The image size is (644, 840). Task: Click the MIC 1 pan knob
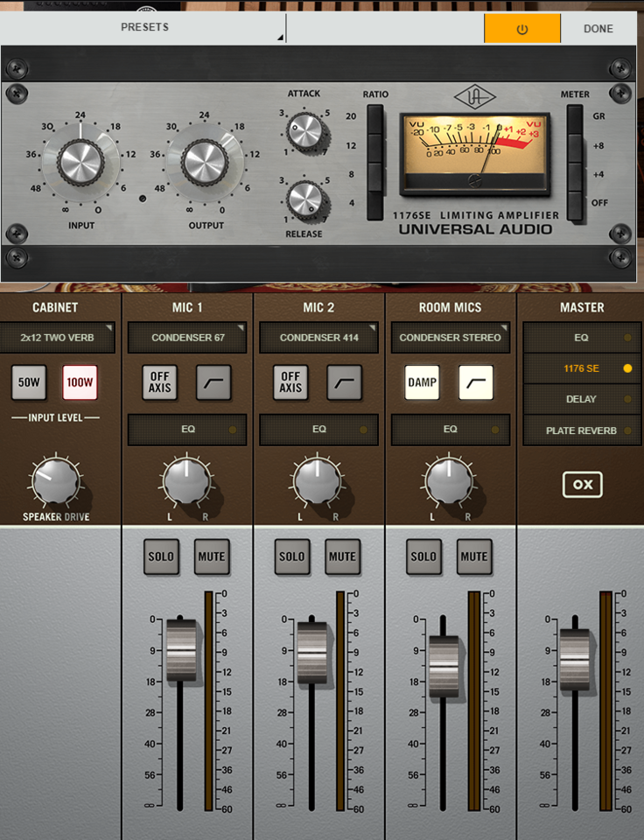pos(186,480)
